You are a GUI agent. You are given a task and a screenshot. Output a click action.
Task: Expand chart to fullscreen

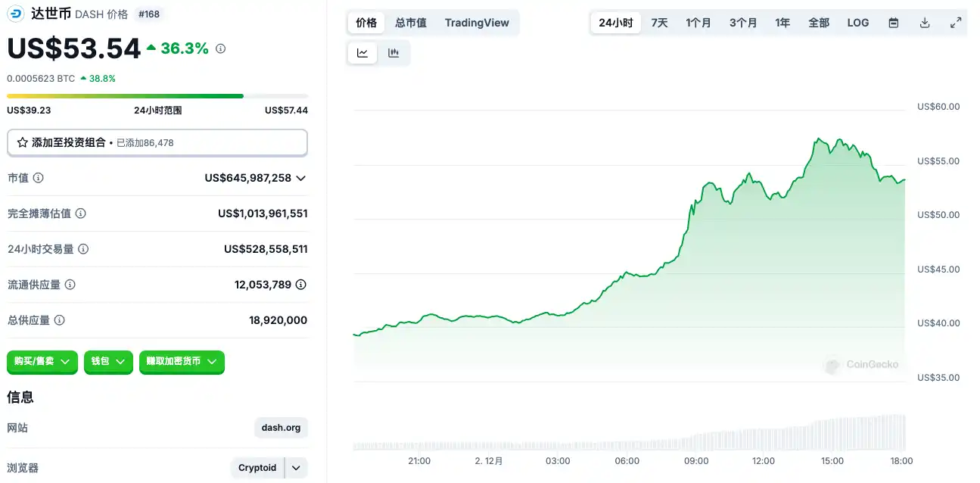(956, 23)
